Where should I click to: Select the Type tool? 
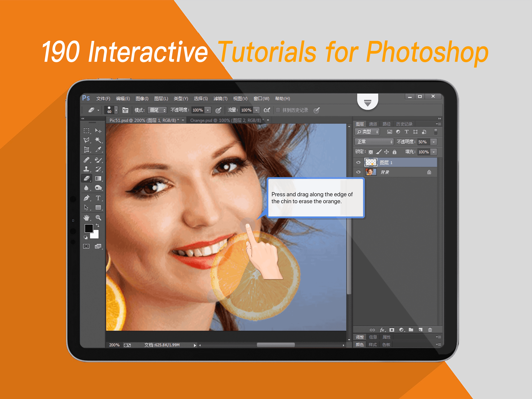pyautogui.click(x=98, y=198)
